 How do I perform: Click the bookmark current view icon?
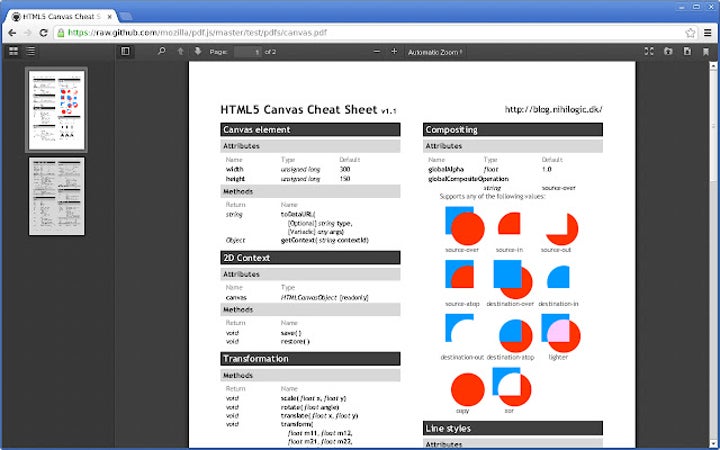point(705,51)
